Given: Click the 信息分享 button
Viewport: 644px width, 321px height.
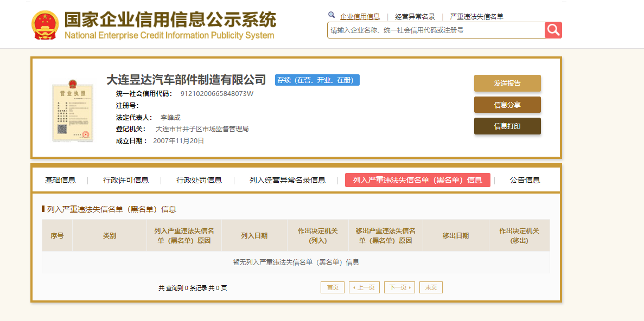Looking at the screenshot, I should [507, 105].
